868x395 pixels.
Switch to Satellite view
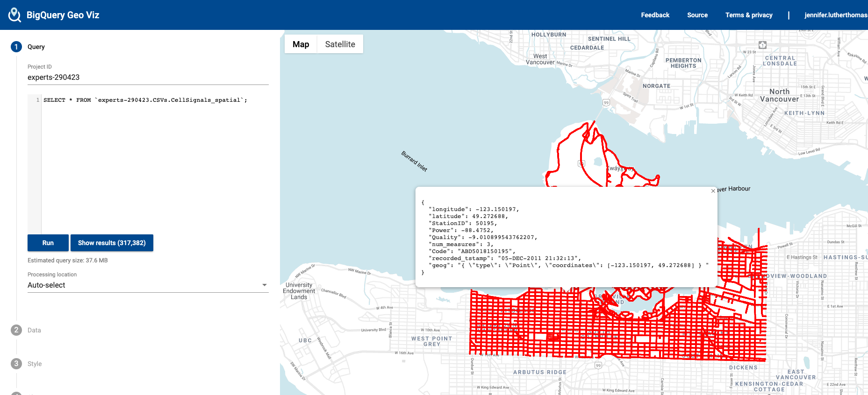click(x=340, y=44)
